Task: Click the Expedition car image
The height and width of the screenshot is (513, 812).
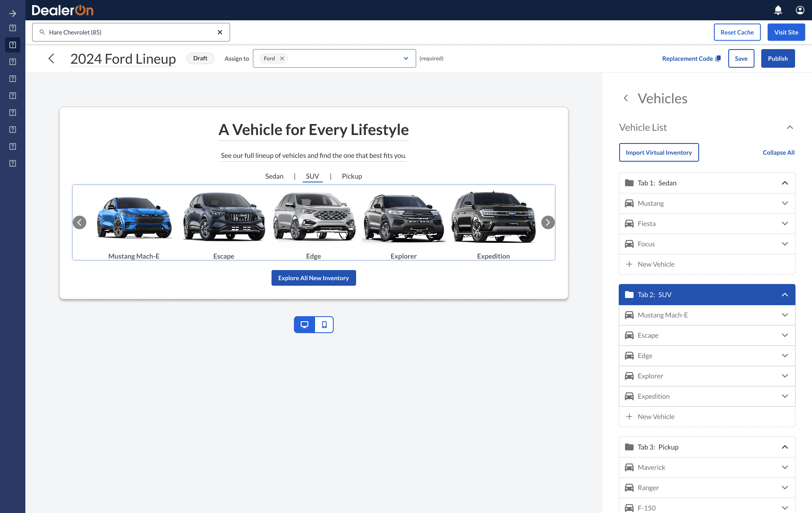Action: click(494, 217)
